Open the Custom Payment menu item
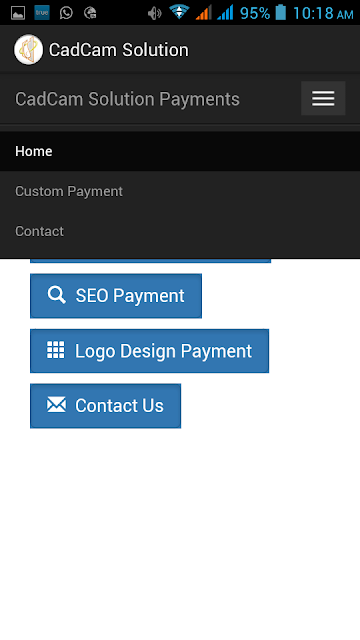Image resolution: width=360 pixels, height=640 pixels. click(x=180, y=191)
